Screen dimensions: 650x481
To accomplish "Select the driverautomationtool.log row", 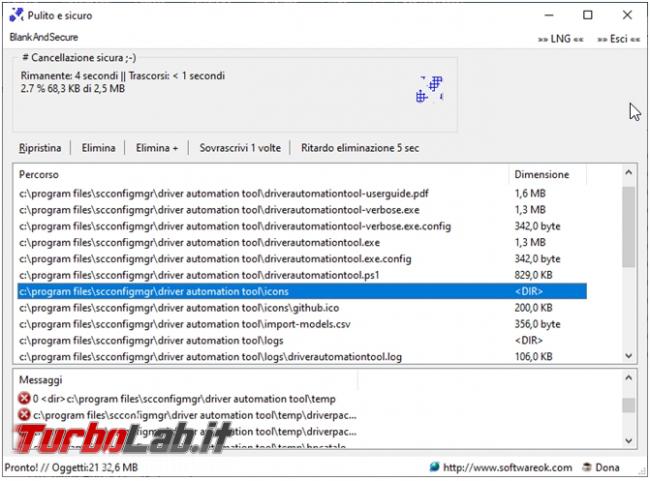I will point(302,357).
